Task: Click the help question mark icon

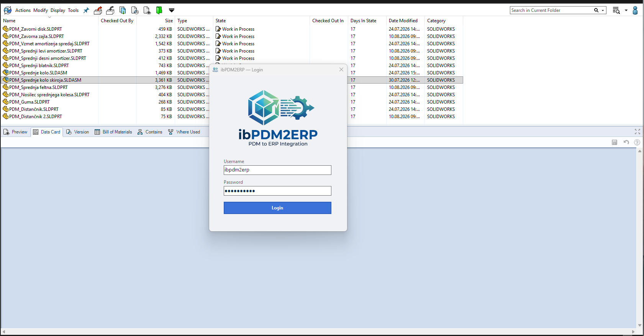Action: pyautogui.click(x=637, y=142)
